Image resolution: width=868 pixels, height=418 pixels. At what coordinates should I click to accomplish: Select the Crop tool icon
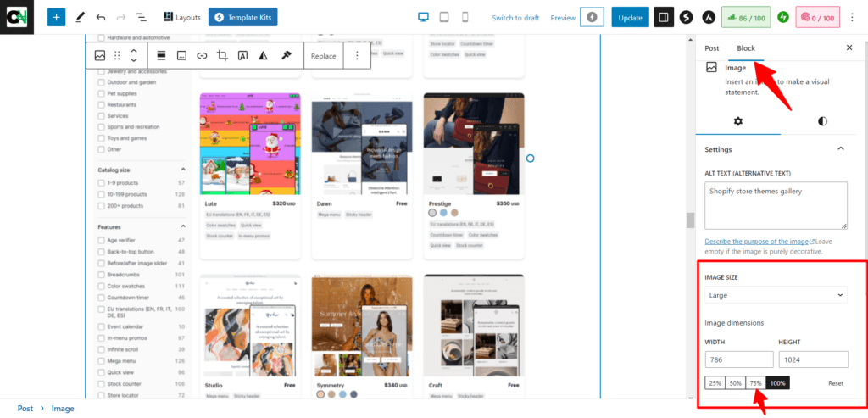click(223, 55)
